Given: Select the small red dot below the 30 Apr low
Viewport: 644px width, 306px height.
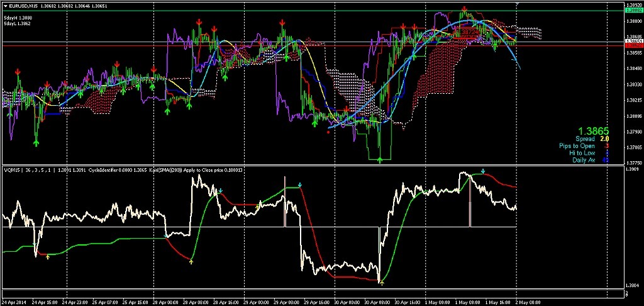Looking at the screenshot, I should click(328, 132).
